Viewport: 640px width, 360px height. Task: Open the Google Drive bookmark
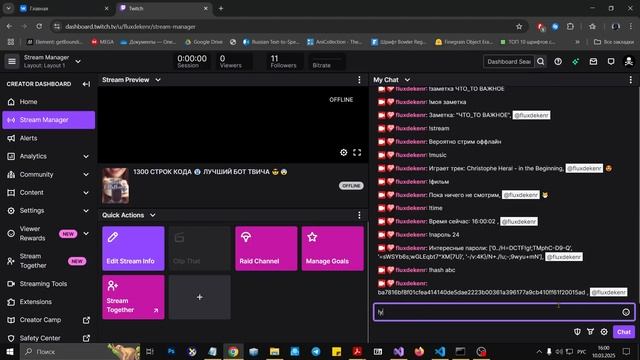204,42
